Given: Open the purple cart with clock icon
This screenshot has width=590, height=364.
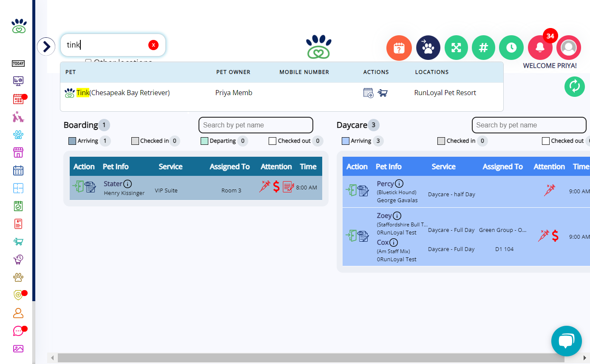Looking at the screenshot, I should click(x=18, y=260).
